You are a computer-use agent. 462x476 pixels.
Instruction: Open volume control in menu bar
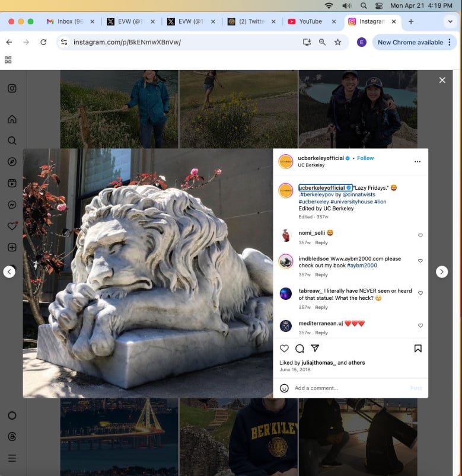click(x=346, y=5)
